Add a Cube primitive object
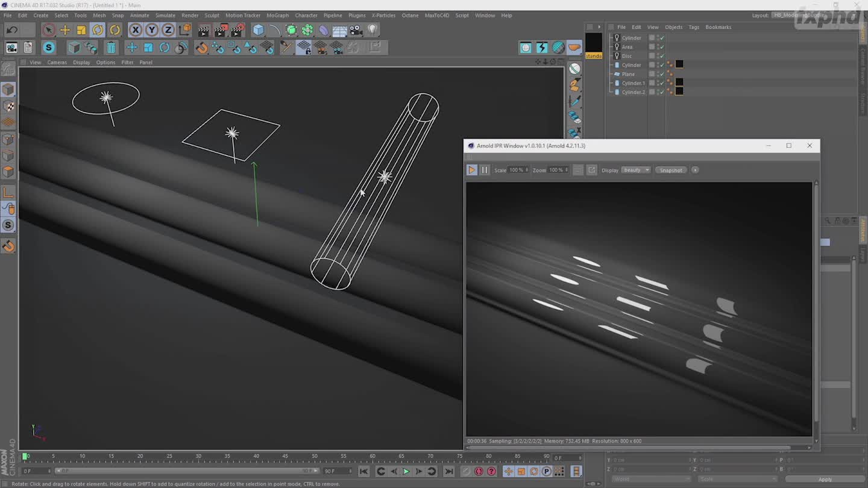The width and height of the screenshot is (868, 488). pyautogui.click(x=259, y=30)
